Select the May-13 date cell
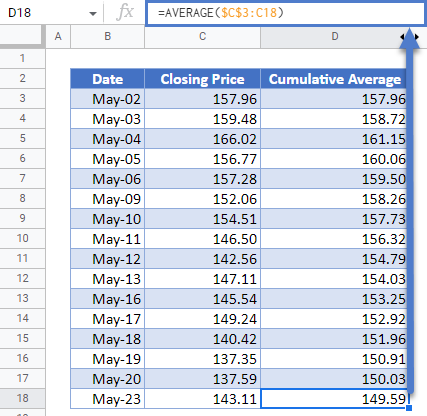 [107, 279]
